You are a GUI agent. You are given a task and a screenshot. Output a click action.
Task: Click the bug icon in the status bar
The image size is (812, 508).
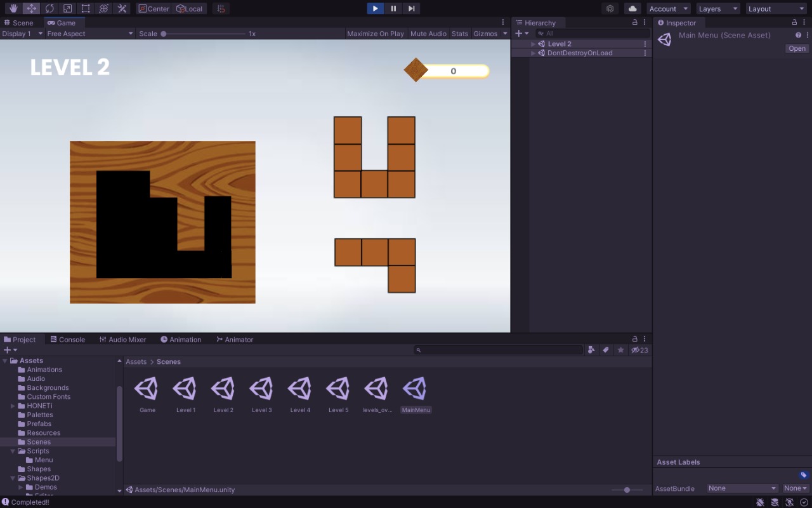click(x=760, y=502)
